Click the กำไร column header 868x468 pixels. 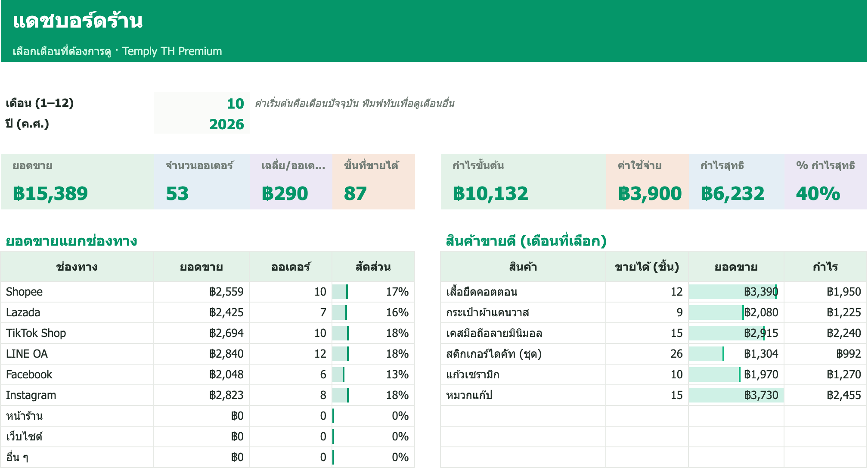[825, 267]
